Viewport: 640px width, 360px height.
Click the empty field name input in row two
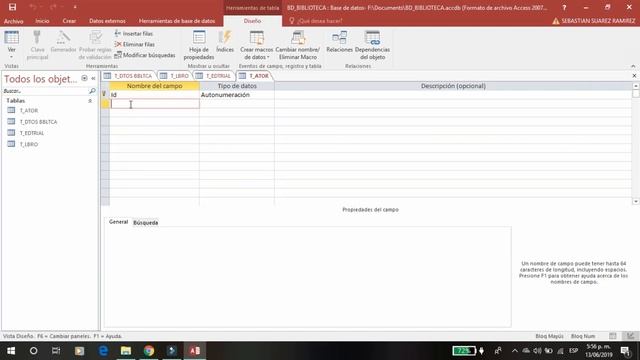tap(155, 104)
